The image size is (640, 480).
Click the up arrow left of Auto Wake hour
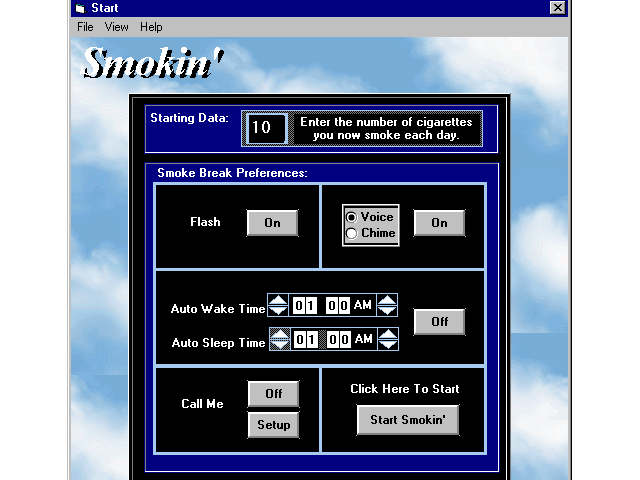coord(279,299)
